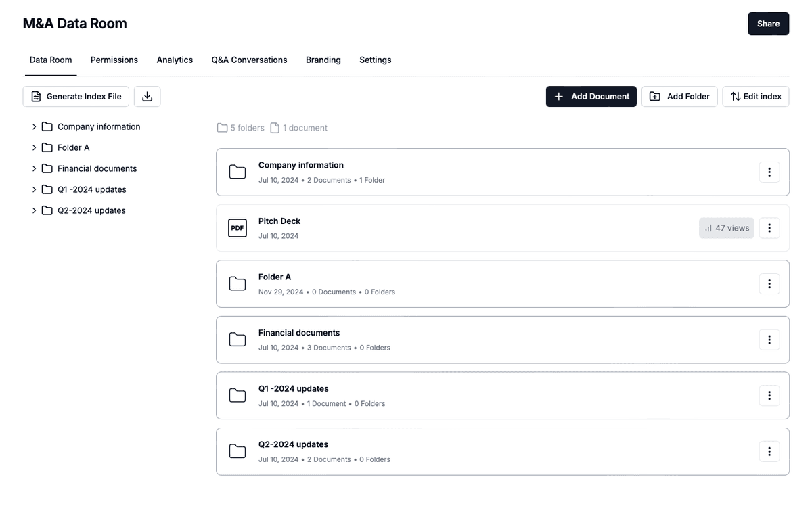
Task: Open the three-dot menu for Folder A
Action: (x=769, y=284)
